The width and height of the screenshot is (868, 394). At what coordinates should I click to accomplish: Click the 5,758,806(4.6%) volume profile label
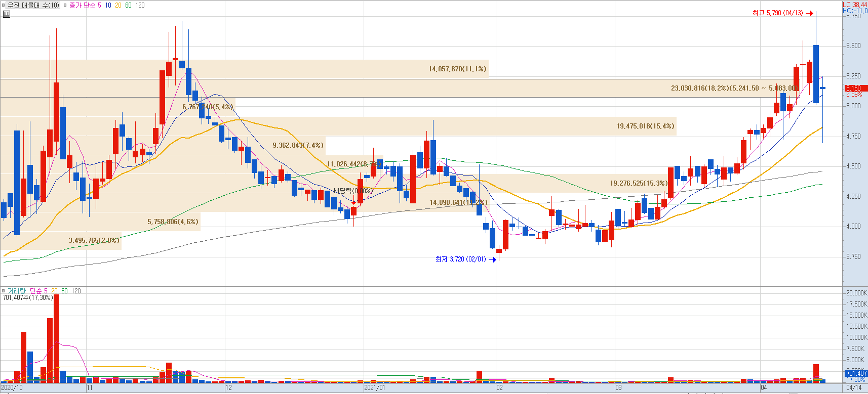(x=173, y=222)
